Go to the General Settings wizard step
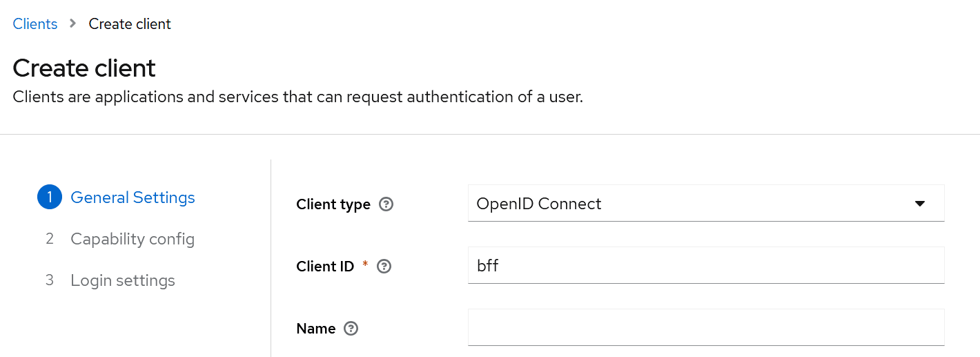The image size is (980, 357). 133,197
